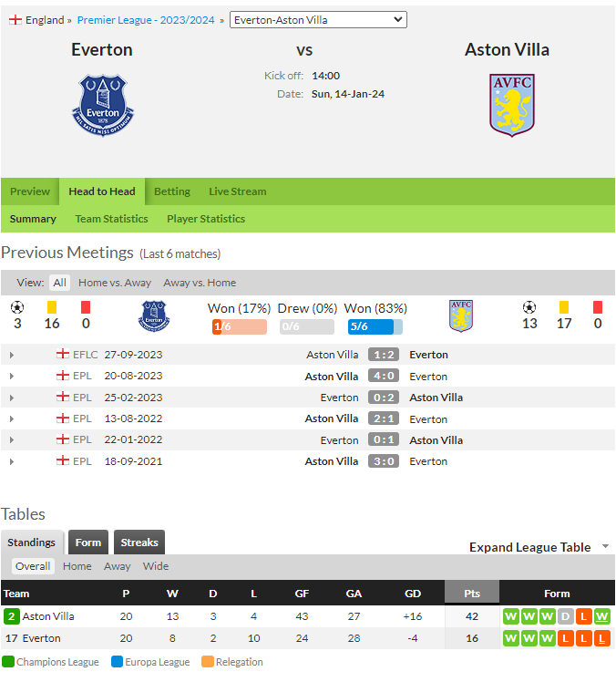616x682 pixels.
Task: Switch to Team Statistics sub-tab
Action: (112, 219)
